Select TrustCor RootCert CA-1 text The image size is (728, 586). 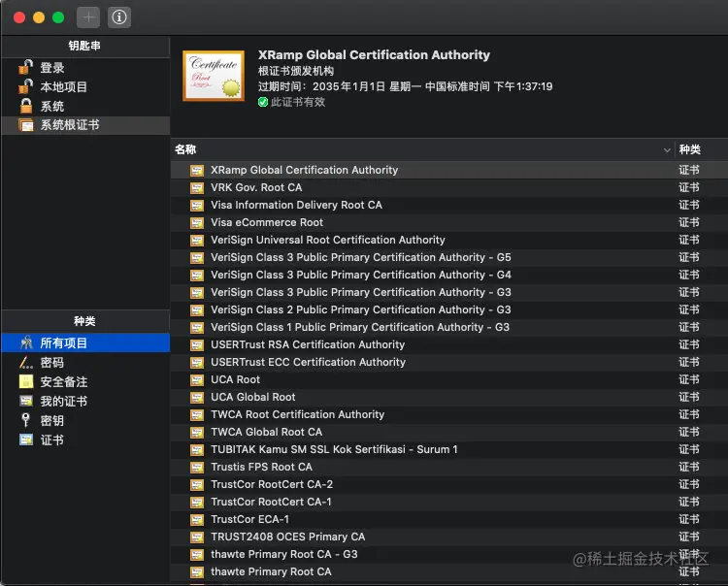271,502
